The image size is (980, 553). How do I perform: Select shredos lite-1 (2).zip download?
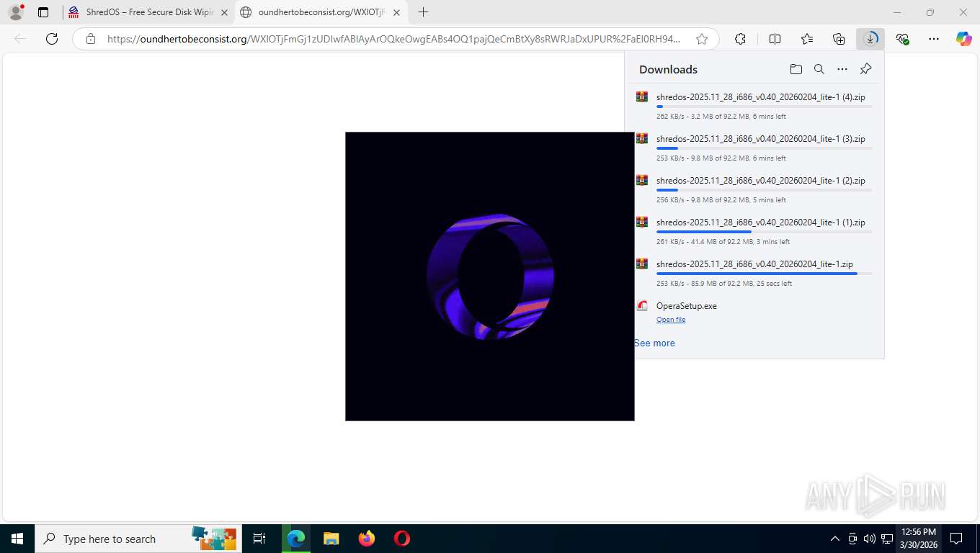[754, 189]
